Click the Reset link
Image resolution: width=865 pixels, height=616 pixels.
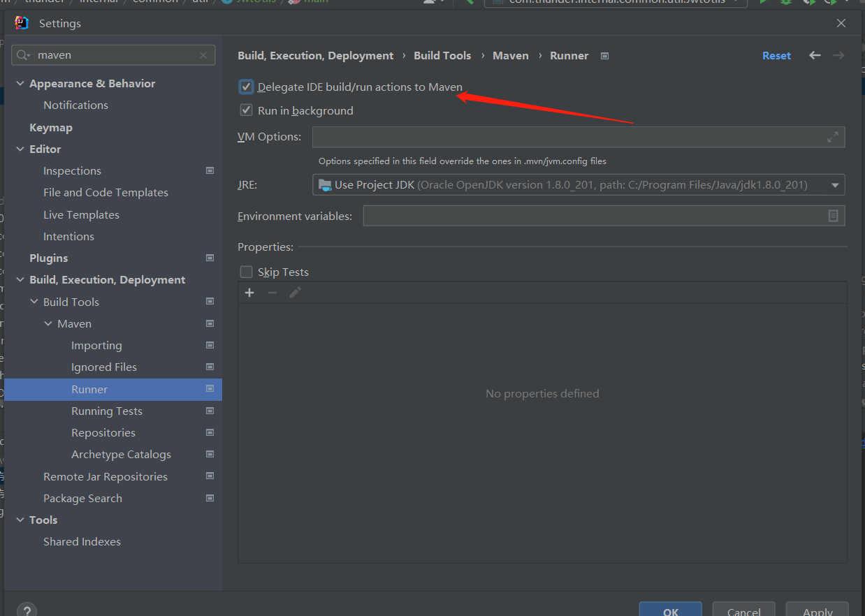click(x=776, y=55)
